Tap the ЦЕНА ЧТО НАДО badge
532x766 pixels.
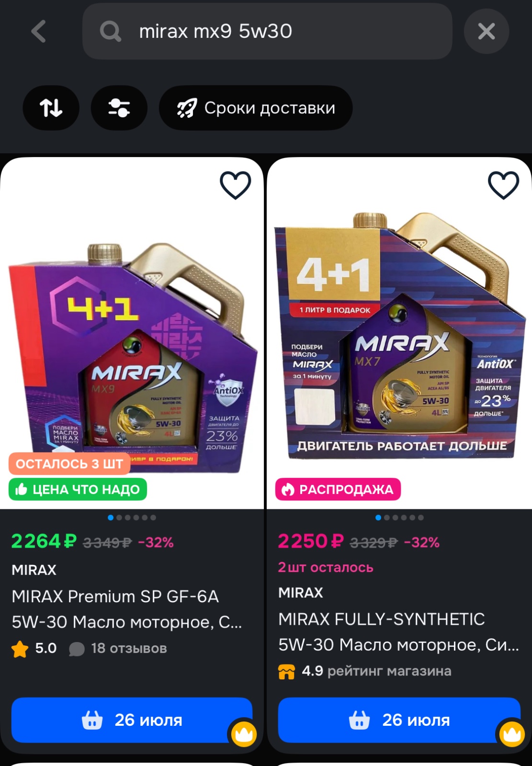pos(78,489)
